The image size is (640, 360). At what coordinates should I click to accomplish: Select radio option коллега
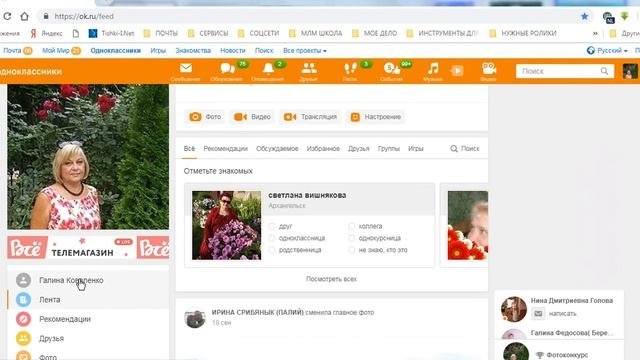pos(351,226)
